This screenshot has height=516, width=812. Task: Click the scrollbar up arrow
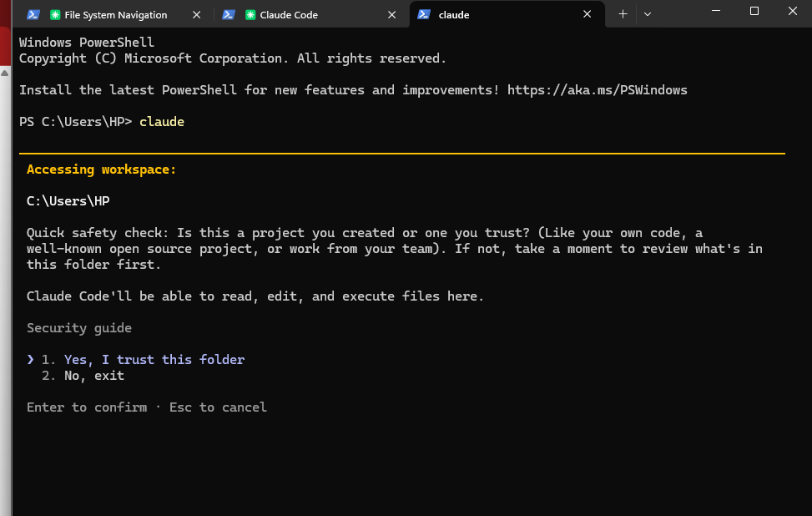pyautogui.click(x=5, y=74)
